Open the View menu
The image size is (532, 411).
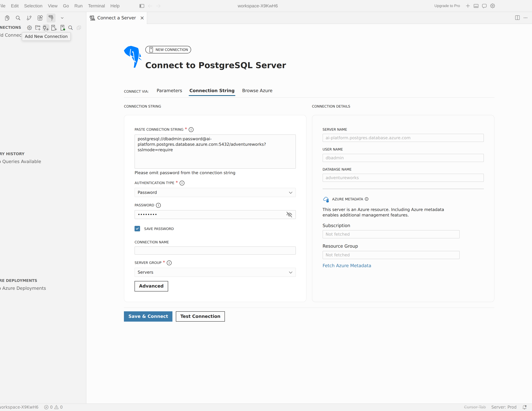(x=53, y=6)
